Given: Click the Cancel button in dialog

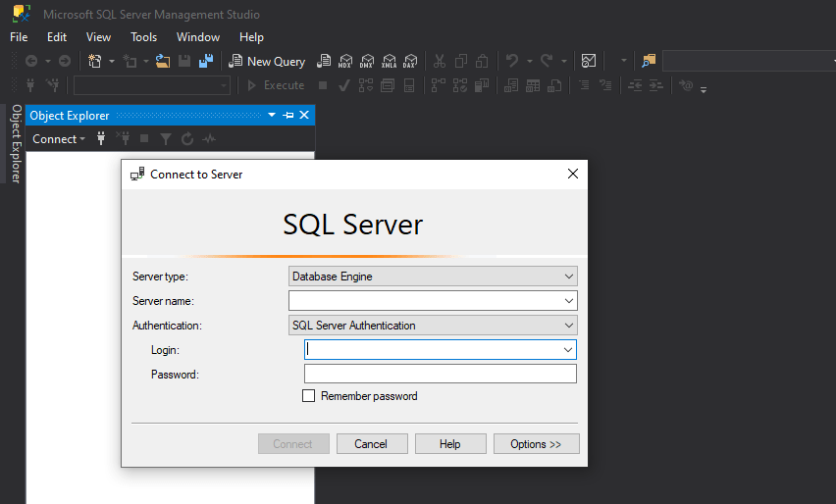Looking at the screenshot, I should point(372,444).
